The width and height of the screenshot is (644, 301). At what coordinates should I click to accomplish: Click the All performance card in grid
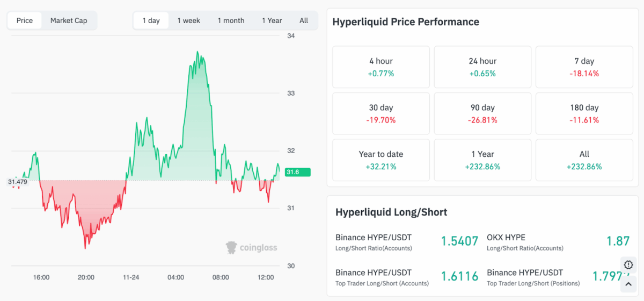point(584,160)
